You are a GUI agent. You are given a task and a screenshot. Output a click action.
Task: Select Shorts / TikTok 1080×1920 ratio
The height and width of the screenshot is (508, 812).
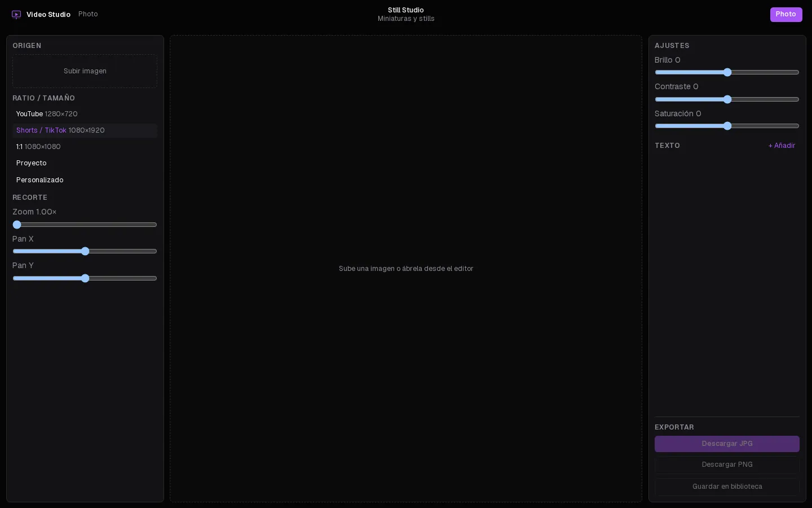tap(85, 130)
